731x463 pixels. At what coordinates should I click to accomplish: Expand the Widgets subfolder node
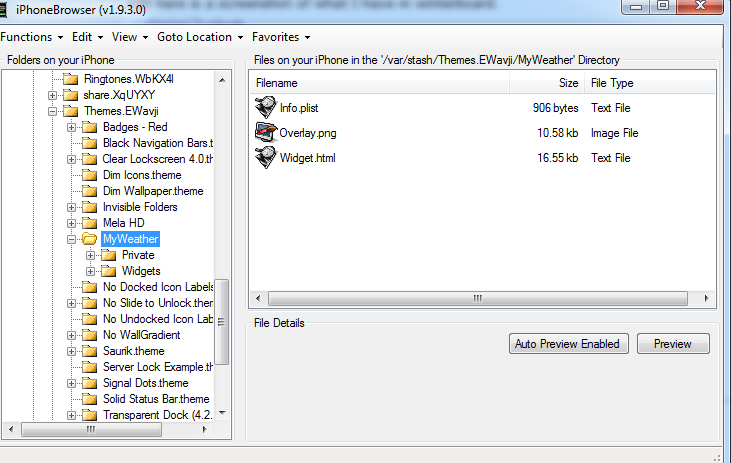(90, 271)
